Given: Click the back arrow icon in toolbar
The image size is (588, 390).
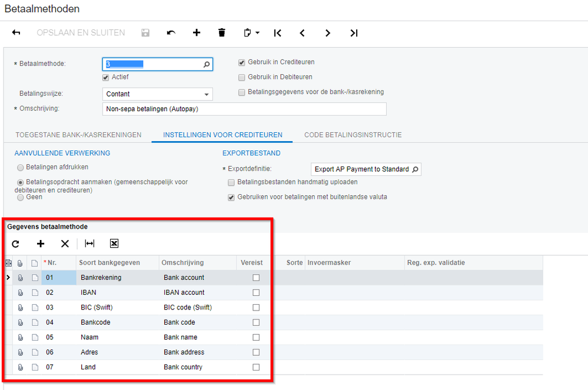Looking at the screenshot, I should [x=16, y=32].
